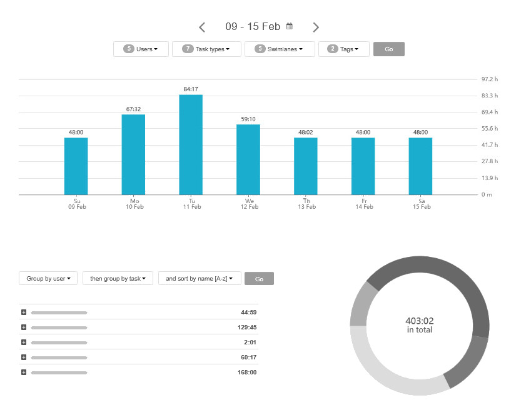Expand the row showing 129:45
516x420 pixels.
tap(24, 327)
